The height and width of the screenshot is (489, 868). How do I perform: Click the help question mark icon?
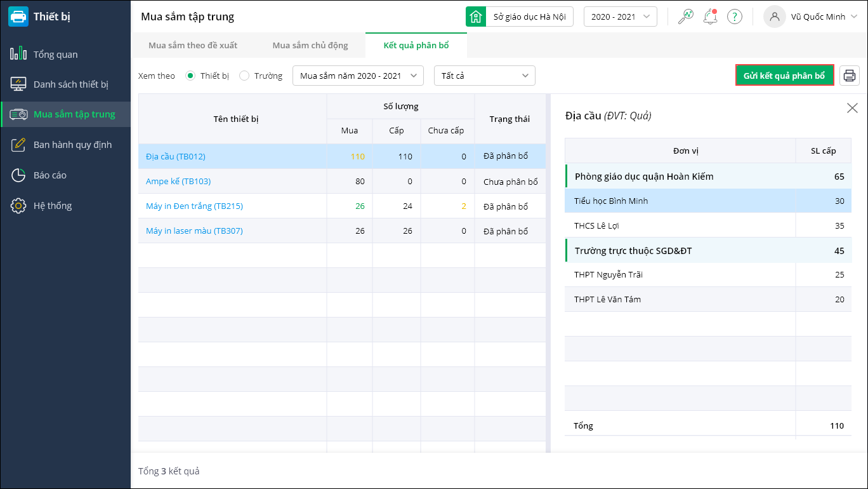pyautogui.click(x=735, y=17)
